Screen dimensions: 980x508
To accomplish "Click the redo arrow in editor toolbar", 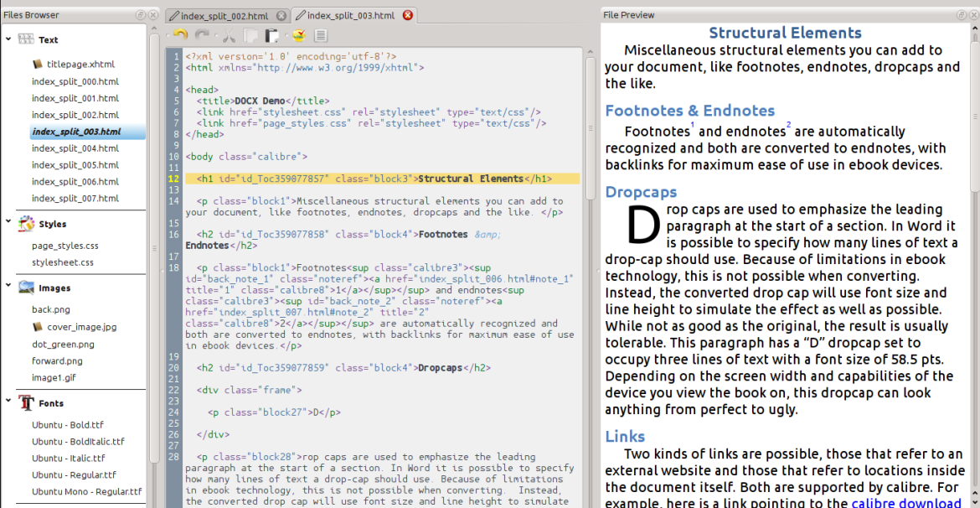I will 202,36.
